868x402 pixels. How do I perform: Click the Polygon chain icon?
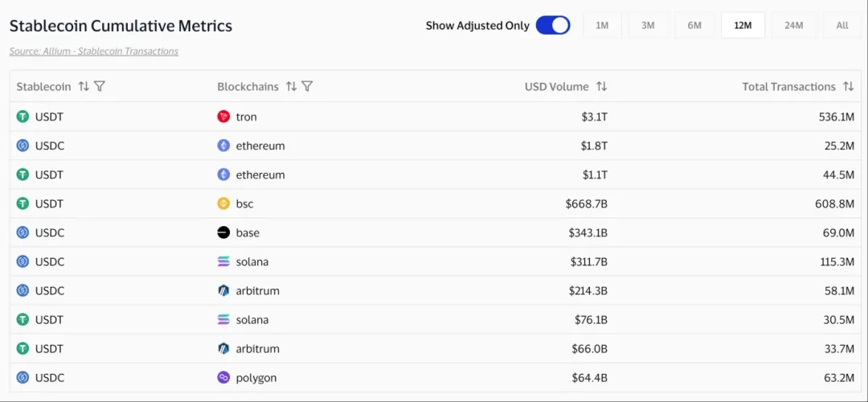click(223, 377)
